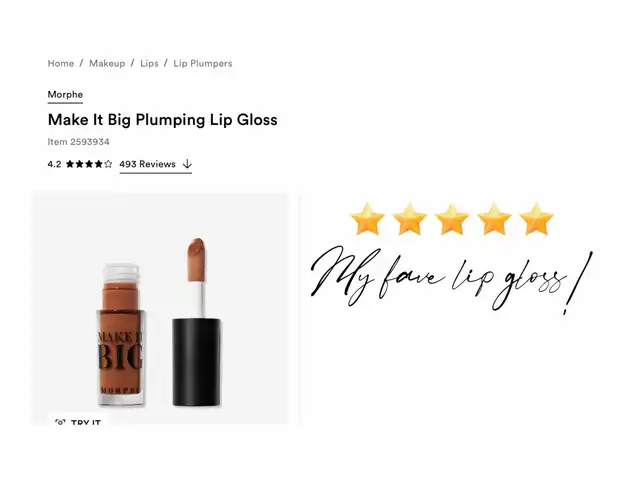Click the 4.2 rating number

[x=54, y=164]
